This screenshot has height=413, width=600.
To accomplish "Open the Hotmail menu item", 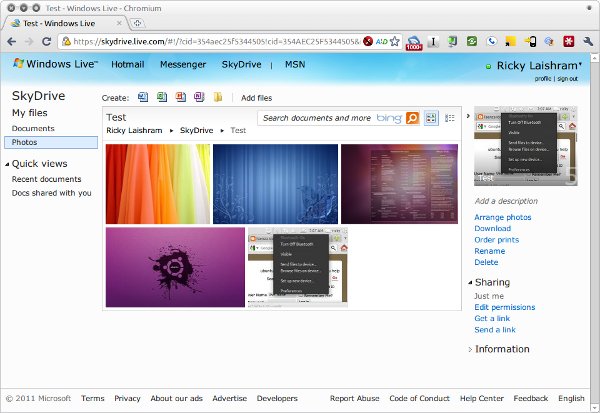I will tap(128, 64).
